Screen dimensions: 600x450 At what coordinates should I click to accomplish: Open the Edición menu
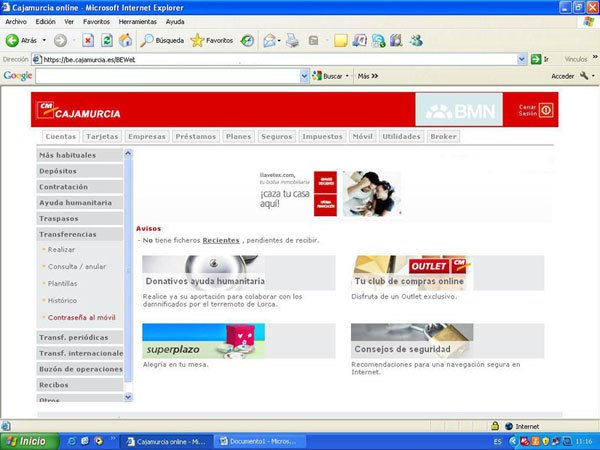pos(46,22)
